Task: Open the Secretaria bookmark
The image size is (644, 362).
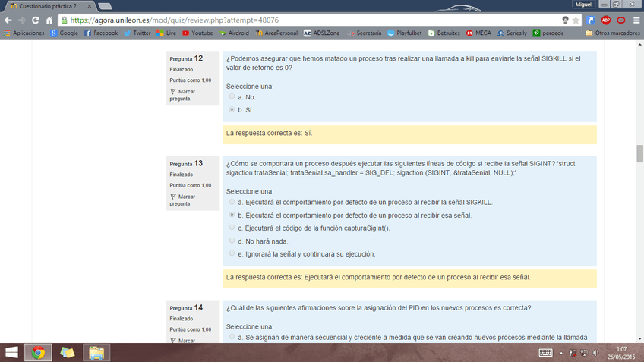Action: [365, 33]
